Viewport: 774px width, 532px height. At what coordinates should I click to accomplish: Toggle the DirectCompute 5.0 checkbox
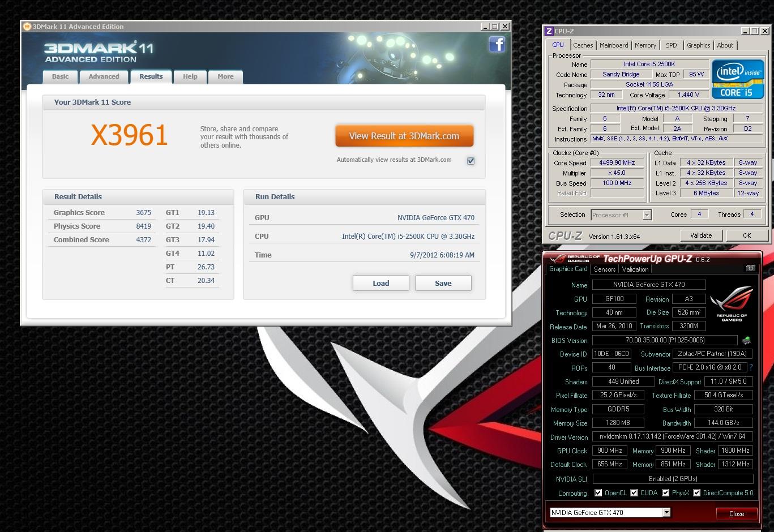tap(697, 493)
